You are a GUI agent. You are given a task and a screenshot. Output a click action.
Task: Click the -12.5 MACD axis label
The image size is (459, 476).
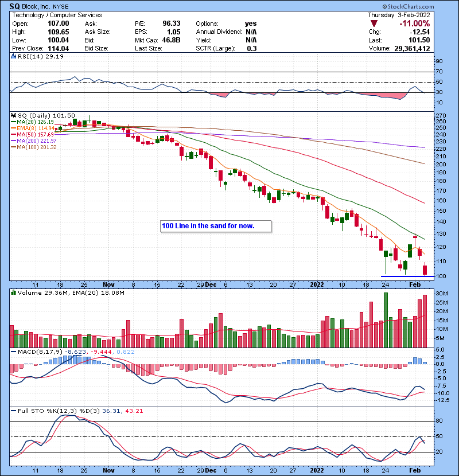[442, 400]
